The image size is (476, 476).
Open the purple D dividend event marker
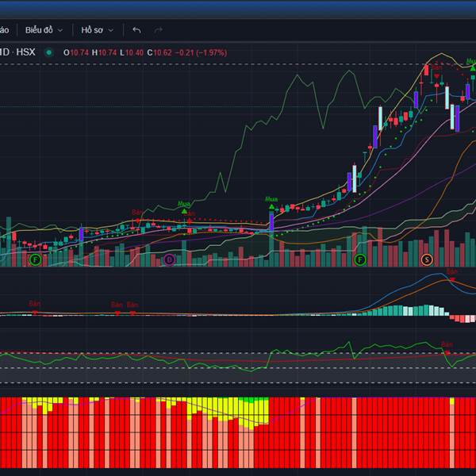coord(169,259)
